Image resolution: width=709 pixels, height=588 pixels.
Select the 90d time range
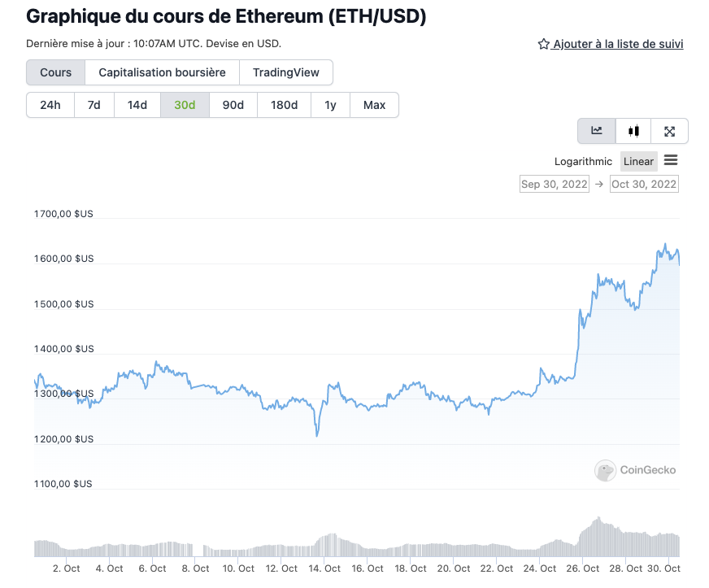coord(233,105)
